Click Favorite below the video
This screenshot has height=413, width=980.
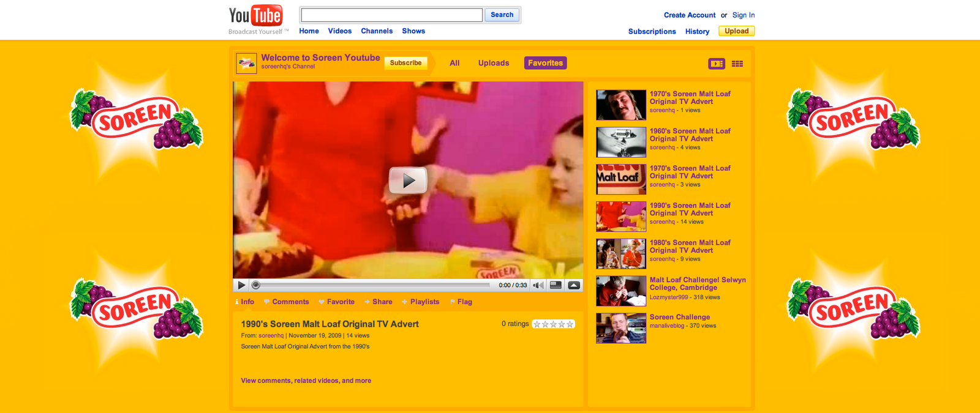pos(336,302)
